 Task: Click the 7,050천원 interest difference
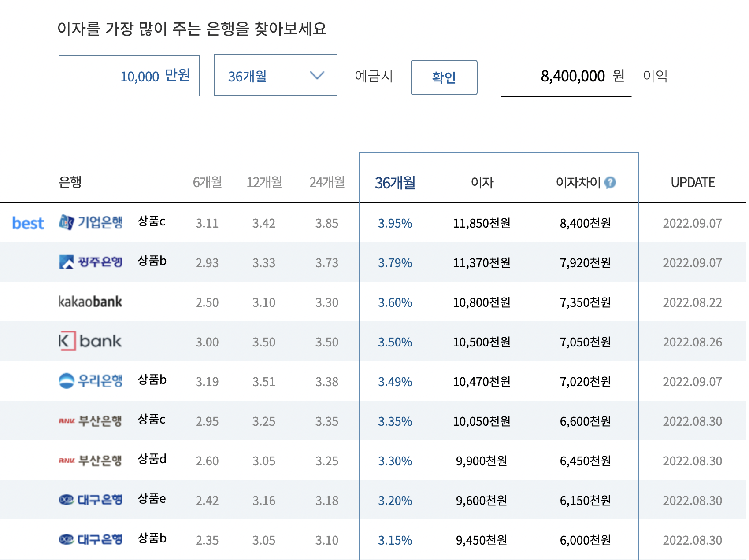[586, 342]
